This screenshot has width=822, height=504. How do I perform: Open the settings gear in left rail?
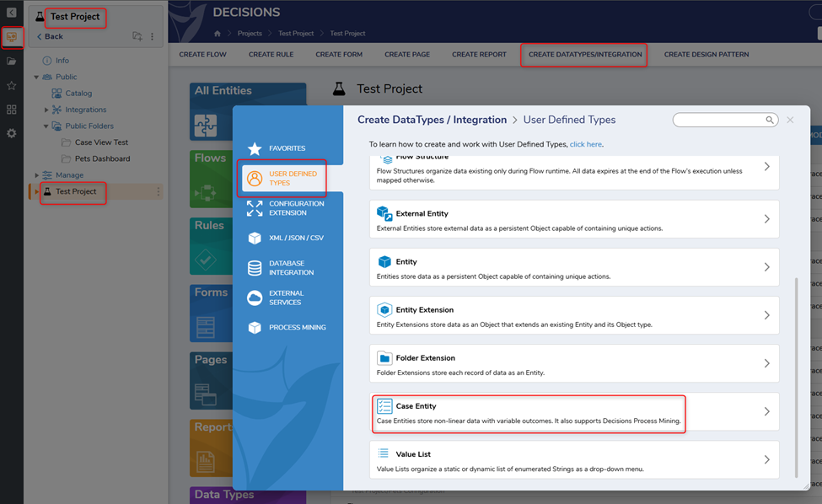tap(12, 134)
